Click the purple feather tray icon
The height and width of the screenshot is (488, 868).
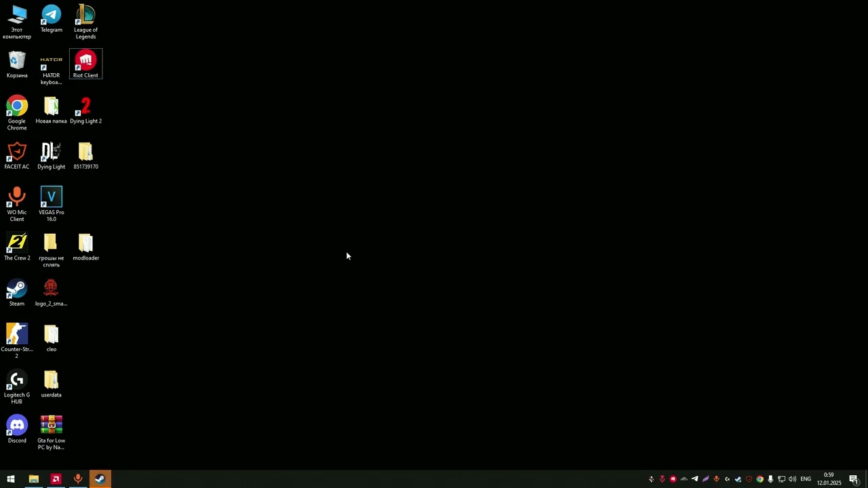point(705,479)
